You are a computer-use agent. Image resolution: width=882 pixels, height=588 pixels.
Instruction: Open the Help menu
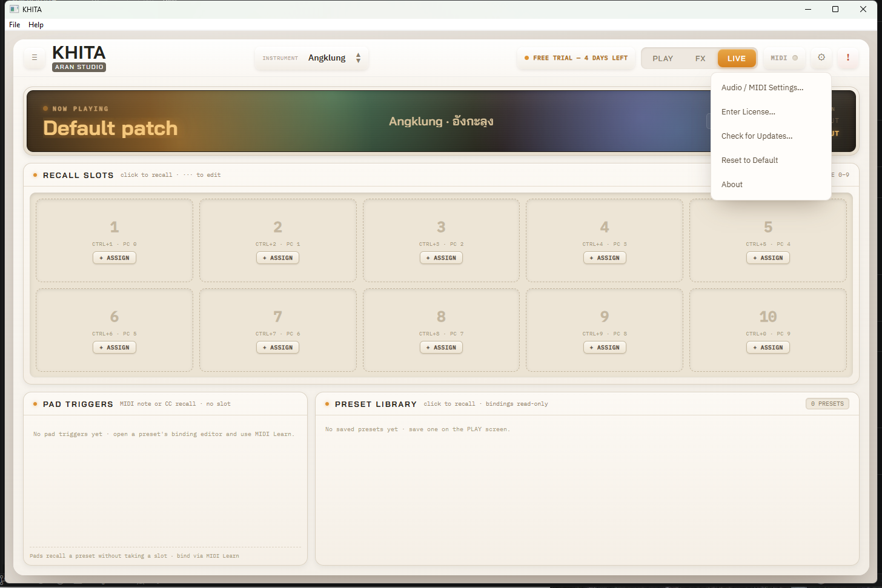point(36,25)
